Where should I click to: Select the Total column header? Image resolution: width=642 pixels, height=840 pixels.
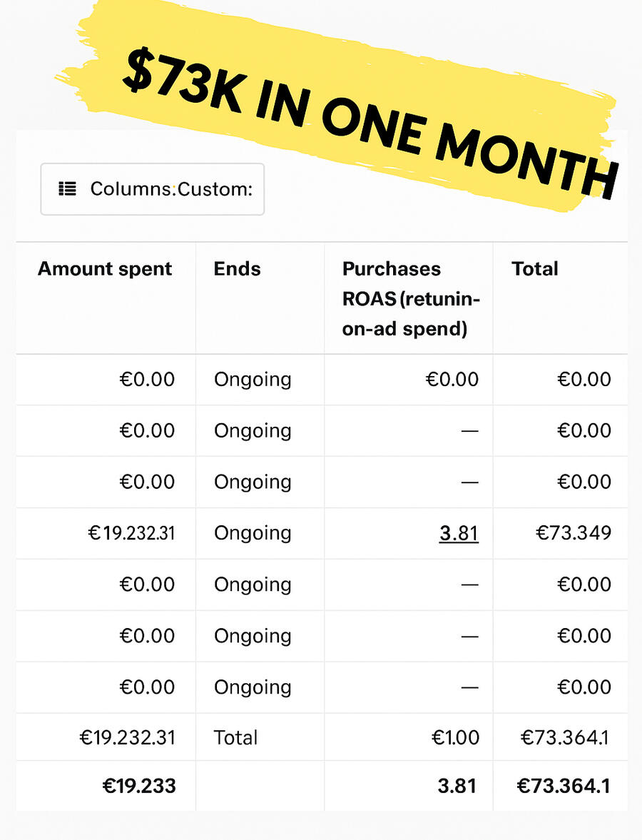534,269
